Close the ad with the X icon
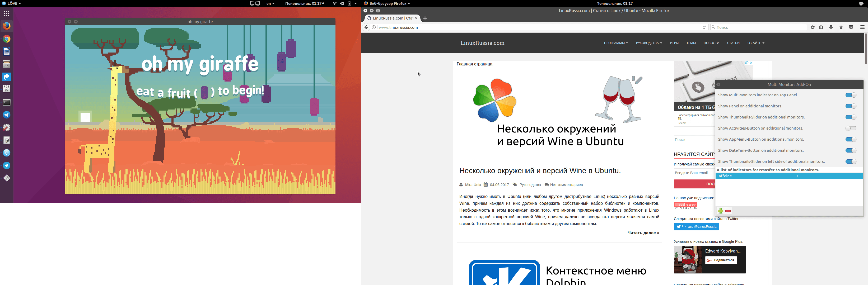 click(x=751, y=63)
